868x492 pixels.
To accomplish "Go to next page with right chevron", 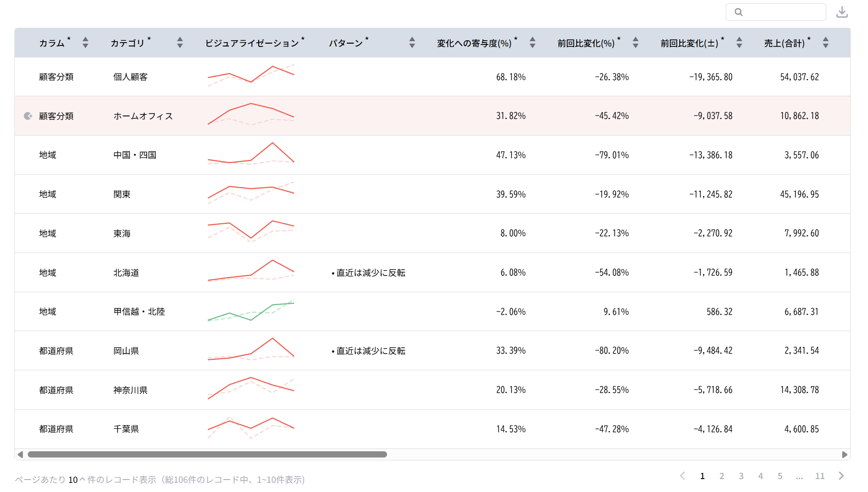I will pos(841,476).
